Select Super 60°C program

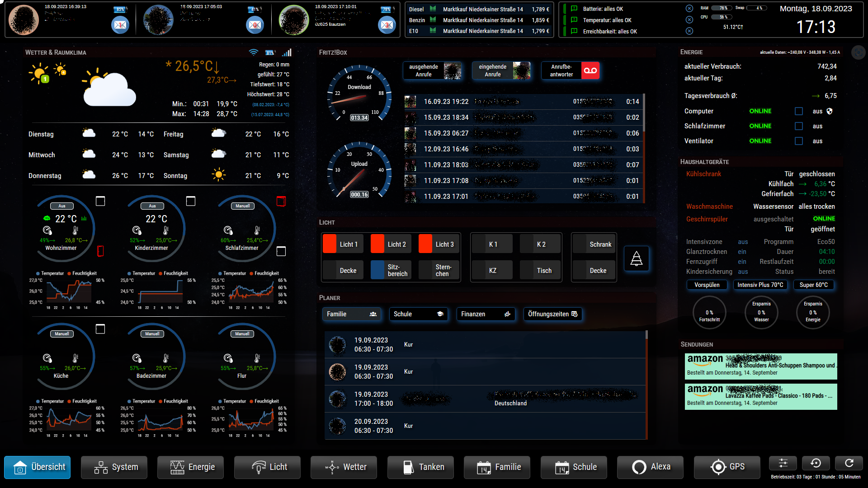click(x=814, y=285)
